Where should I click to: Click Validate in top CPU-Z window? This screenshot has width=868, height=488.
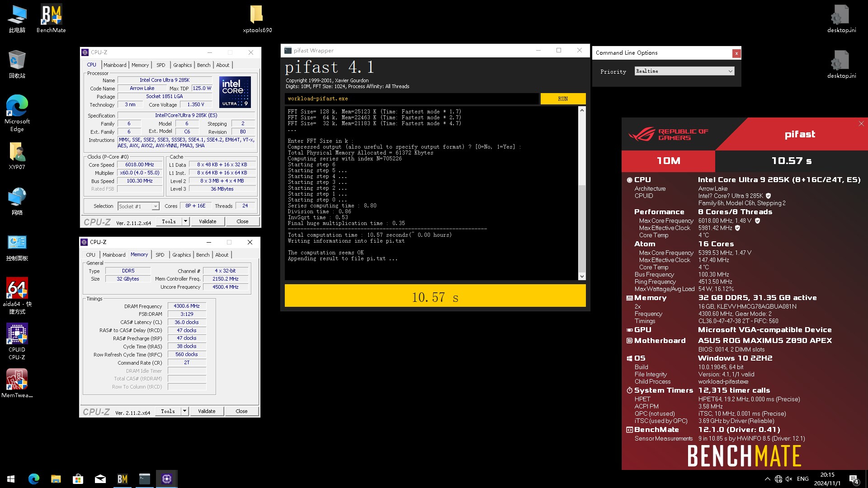[208, 221]
